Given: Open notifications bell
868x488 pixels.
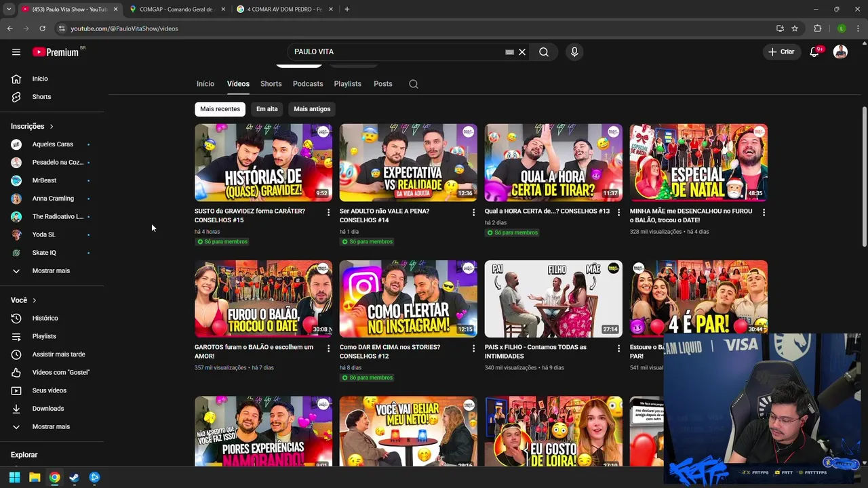Looking at the screenshot, I should (x=814, y=52).
